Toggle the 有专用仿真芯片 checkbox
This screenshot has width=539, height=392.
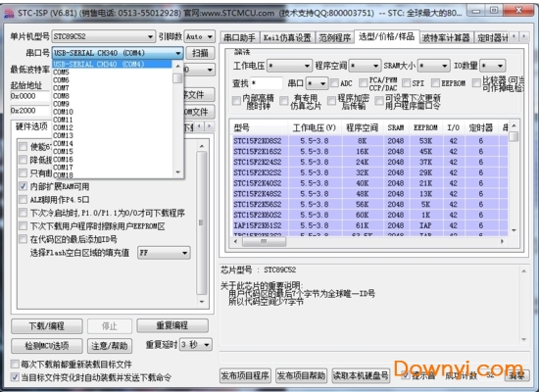(x=284, y=101)
